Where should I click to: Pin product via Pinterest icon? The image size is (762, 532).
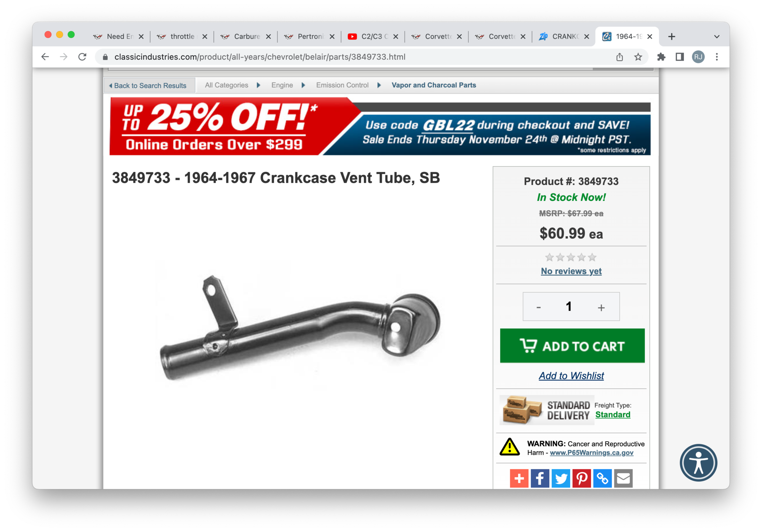(x=581, y=478)
